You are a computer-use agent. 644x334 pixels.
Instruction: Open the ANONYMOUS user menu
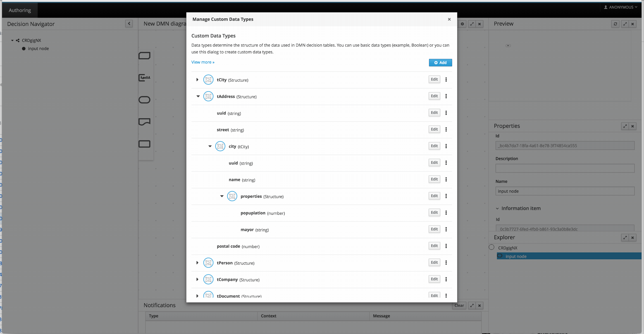point(620,7)
